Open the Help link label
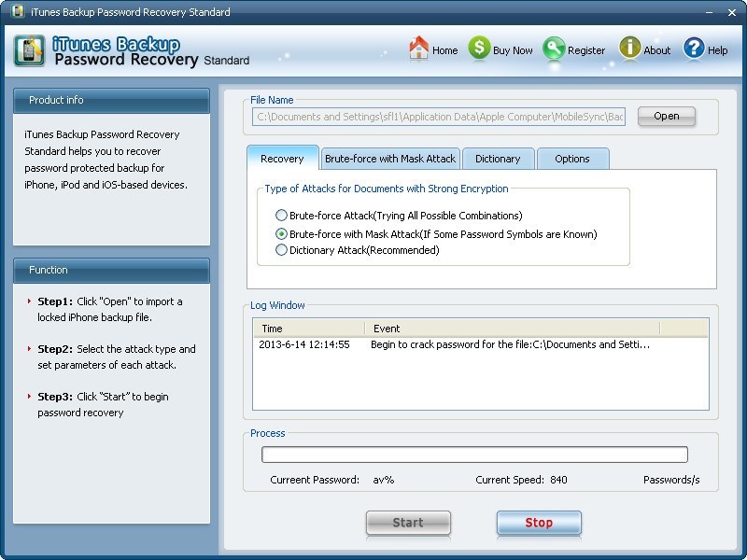747x560 pixels. pos(717,50)
